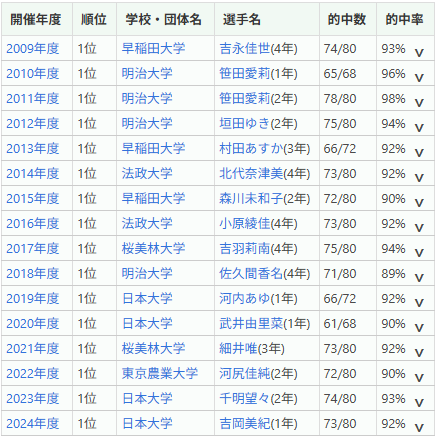This screenshot has height=437, width=435.
Task: Click 日本大学 in the 2019年度 row
Action: [x=147, y=299]
